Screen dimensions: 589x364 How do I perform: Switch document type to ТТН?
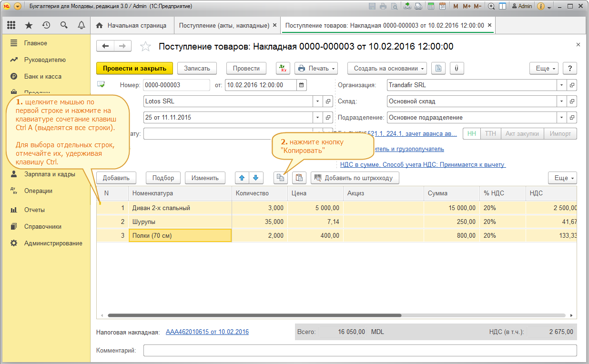pos(490,134)
